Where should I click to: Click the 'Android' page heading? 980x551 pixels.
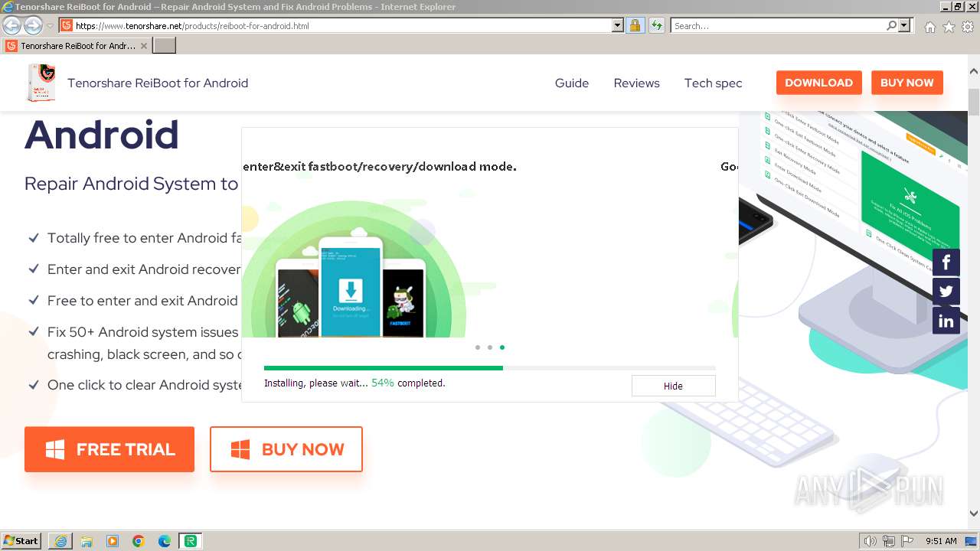tap(102, 135)
